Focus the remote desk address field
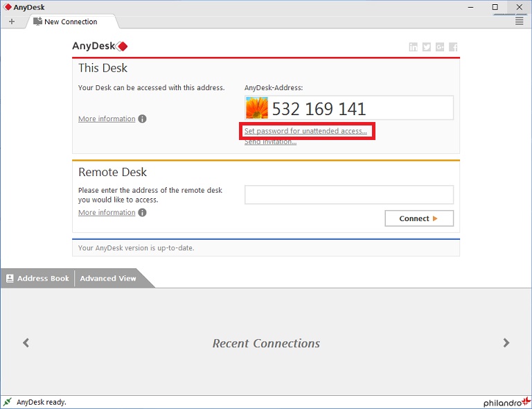Image resolution: width=532 pixels, height=409 pixels. point(349,195)
